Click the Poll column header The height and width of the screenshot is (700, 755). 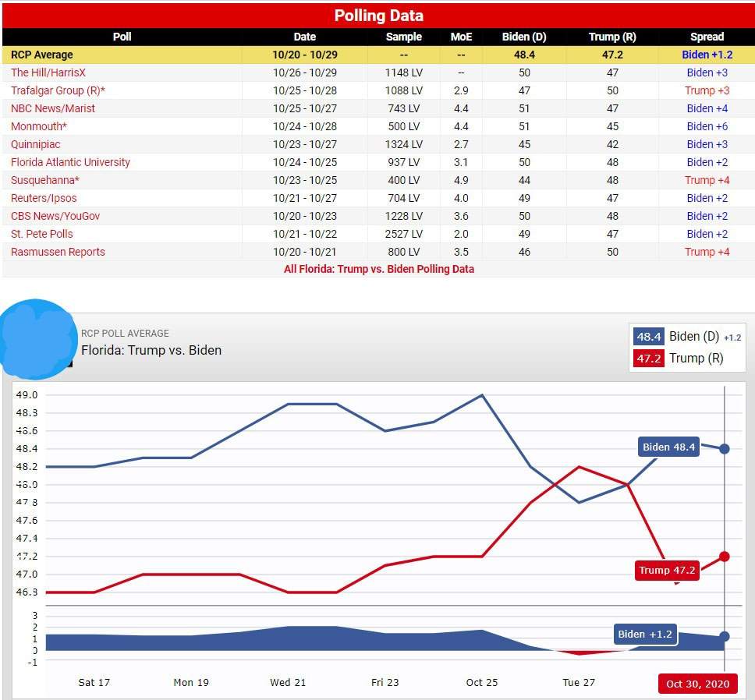click(x=122, y=37)
